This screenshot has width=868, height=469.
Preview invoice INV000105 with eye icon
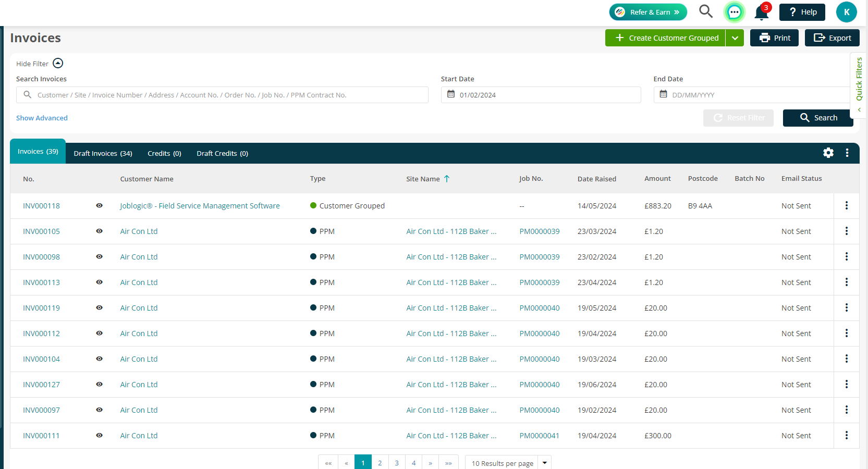(x=99, y=231)
